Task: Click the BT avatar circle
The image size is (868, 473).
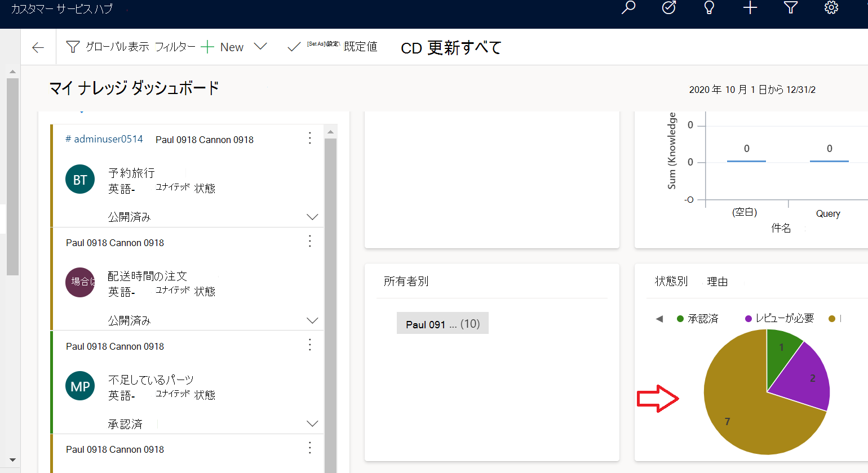Action: [80, 179]
